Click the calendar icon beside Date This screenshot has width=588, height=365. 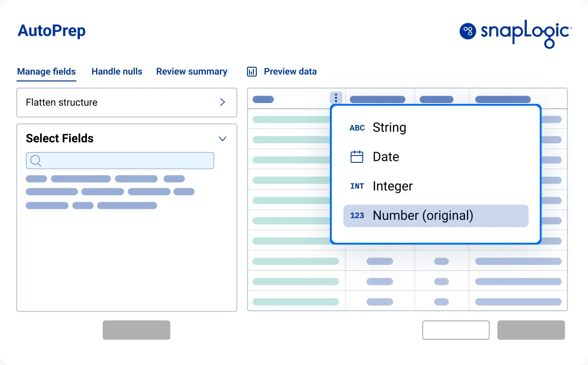pyautogui.click(x=357, y=157)
